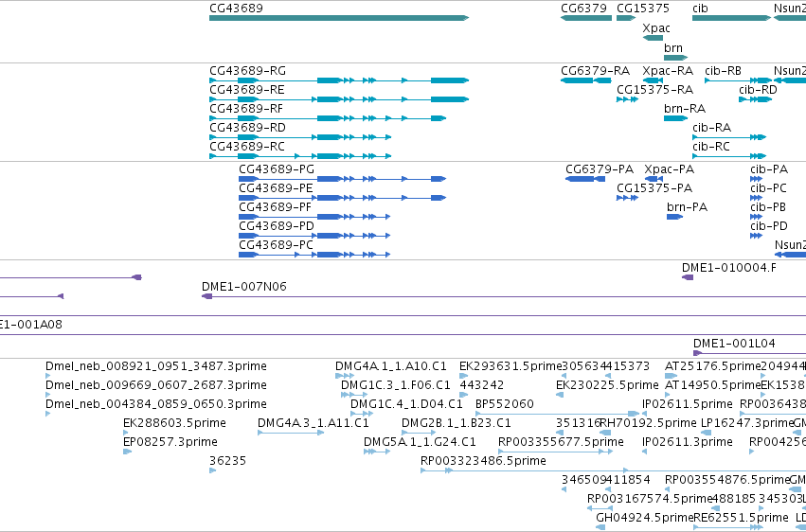The width and height of the screenshot is (806, 532).
Task: Select the IP02611.3prime label
Action: click(x=688, y=443)
